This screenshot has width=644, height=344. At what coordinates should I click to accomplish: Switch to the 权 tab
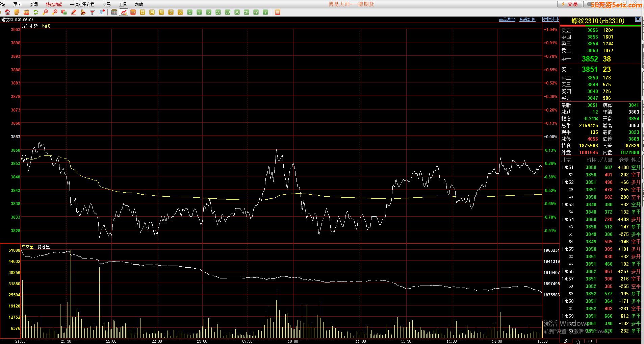[x=590, y=341]
